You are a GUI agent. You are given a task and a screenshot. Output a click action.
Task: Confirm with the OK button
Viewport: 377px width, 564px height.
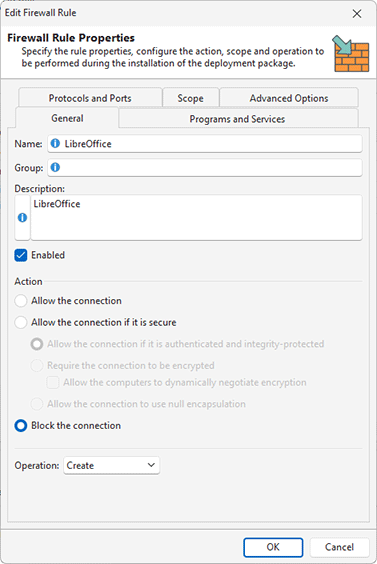[x=273, y=547]
